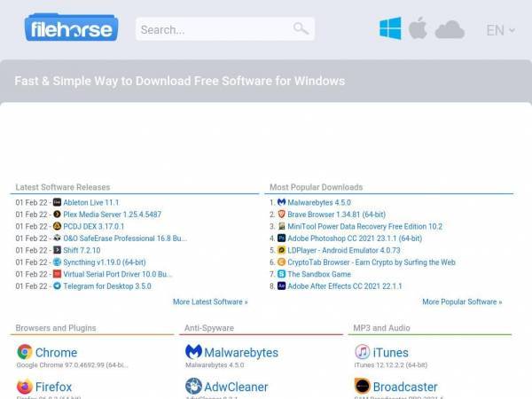
Task: Click the Broadcaster icon
Action: pyautogui.click(x=363, y=386)
